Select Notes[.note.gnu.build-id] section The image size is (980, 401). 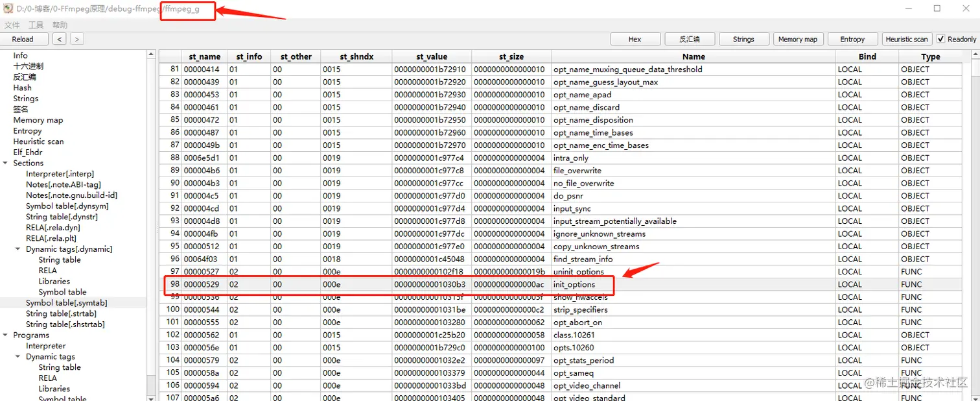(x=71, y=195)
